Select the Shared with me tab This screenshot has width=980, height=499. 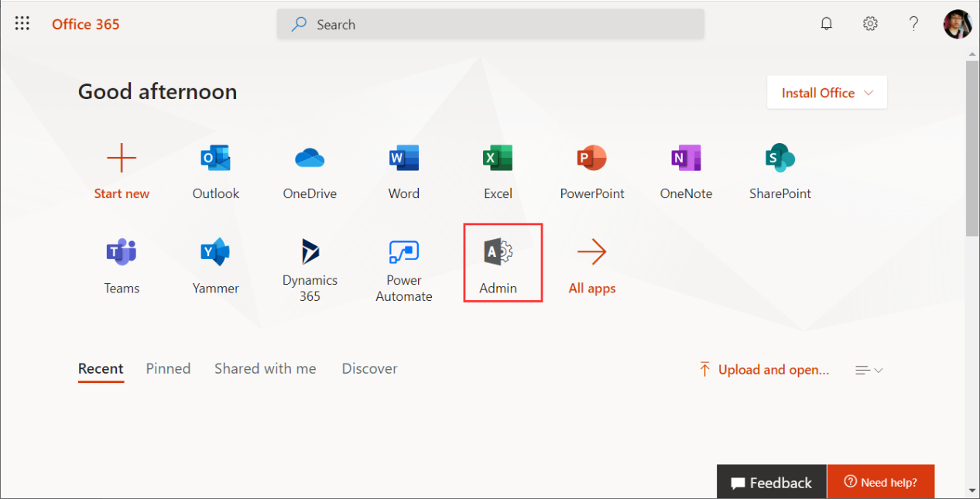[265, 369]
